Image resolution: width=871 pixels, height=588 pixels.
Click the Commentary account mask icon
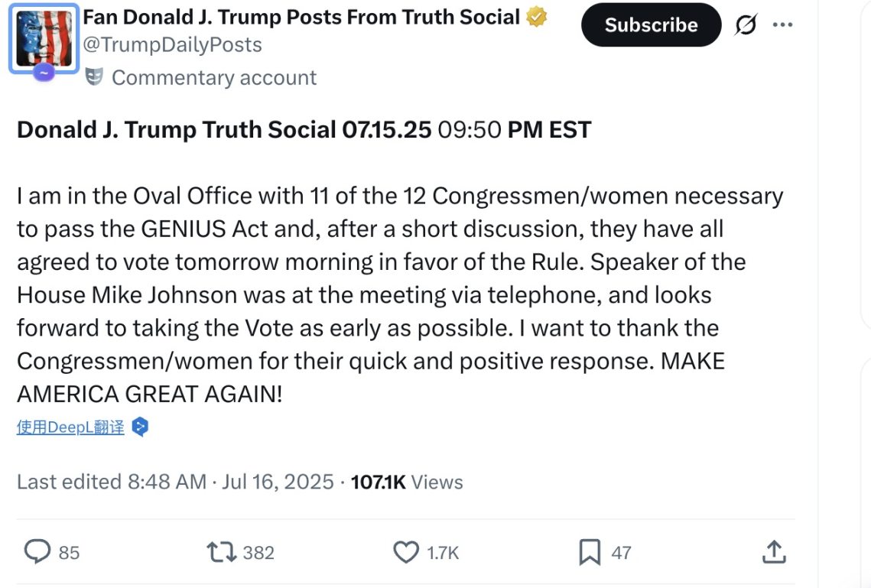(94, 76)
